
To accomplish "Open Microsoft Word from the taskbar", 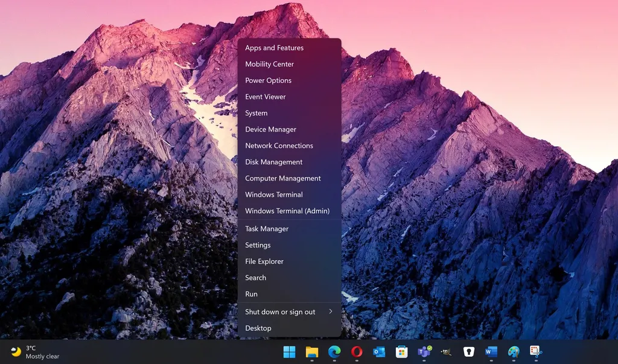I will pyautogui.click(x=491, y=352).
